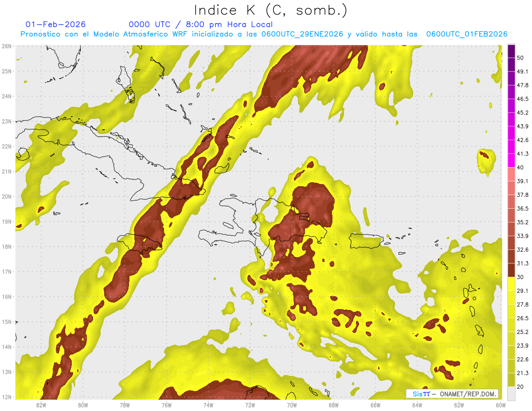Select the date label '01-Feb-2026'
The height and width of the screenshot is (411, 532).
tap(56, 24)
